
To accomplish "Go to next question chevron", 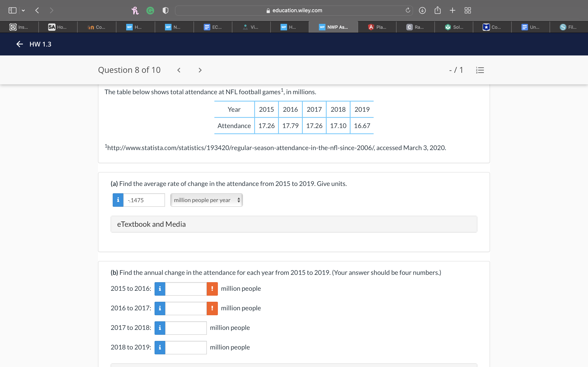I will [200, 70].
